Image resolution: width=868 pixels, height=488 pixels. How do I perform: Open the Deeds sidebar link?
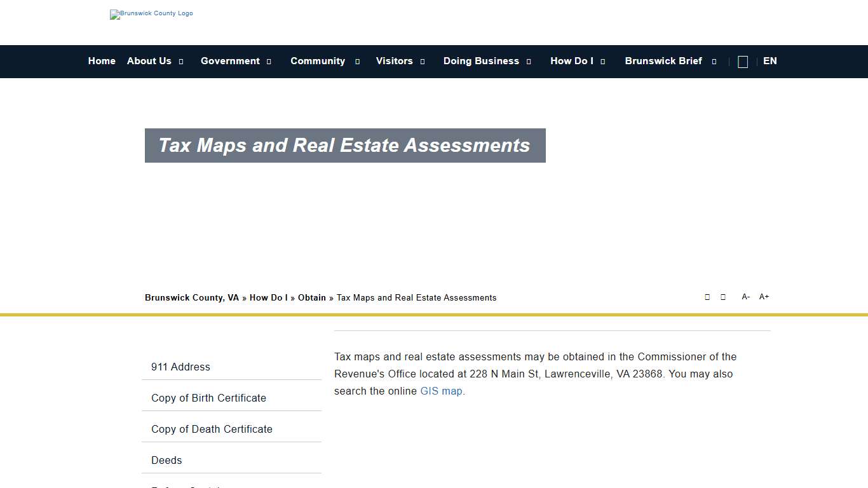pos(166,460)
